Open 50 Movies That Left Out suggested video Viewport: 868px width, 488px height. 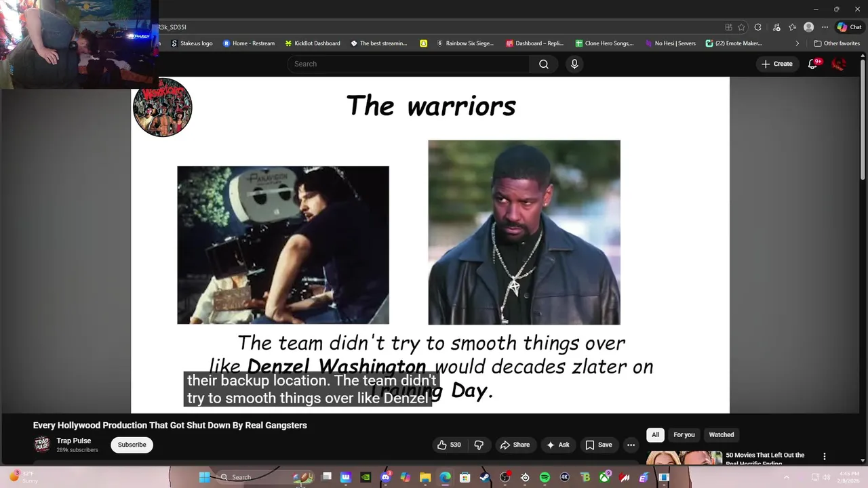coord(765,459)
